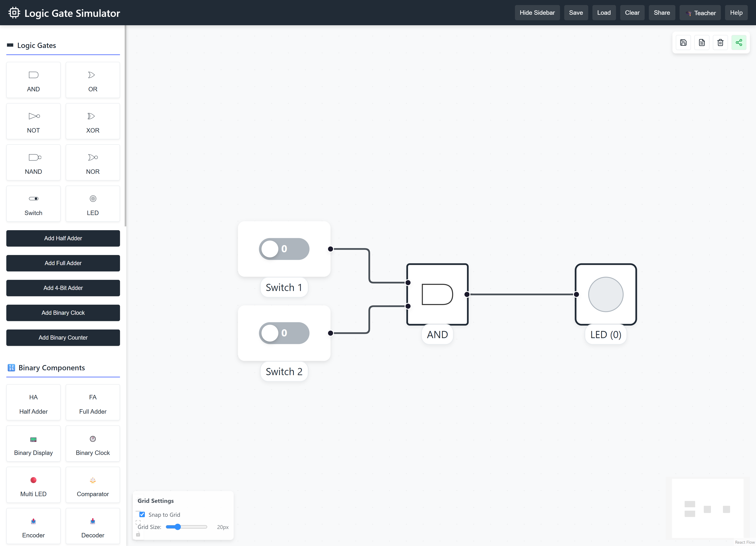This screenshot has width=756, height=546.
Task: Click the floating save diagram icon
Action: tap(683, 43)
